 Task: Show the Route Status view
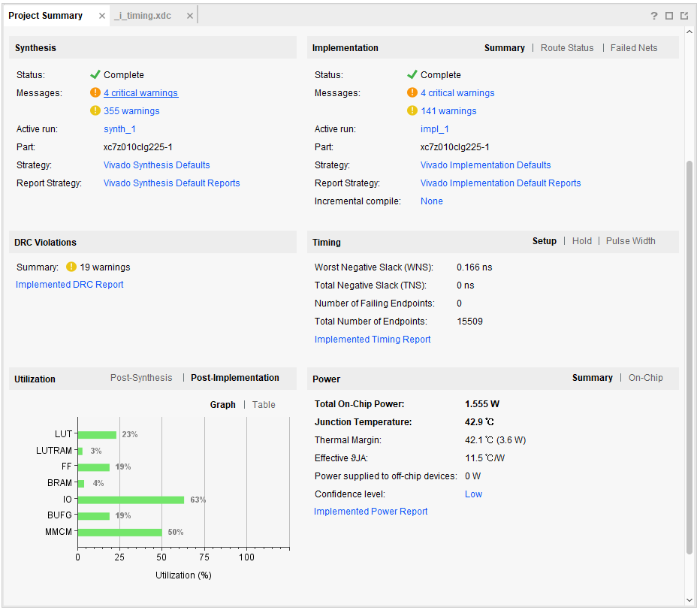(567, 48)
